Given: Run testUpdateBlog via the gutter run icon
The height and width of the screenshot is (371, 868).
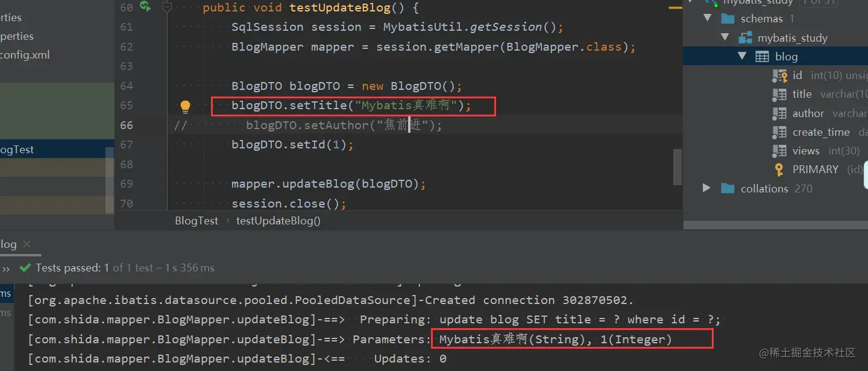Looking at the screenshot, I should point(145,7).
